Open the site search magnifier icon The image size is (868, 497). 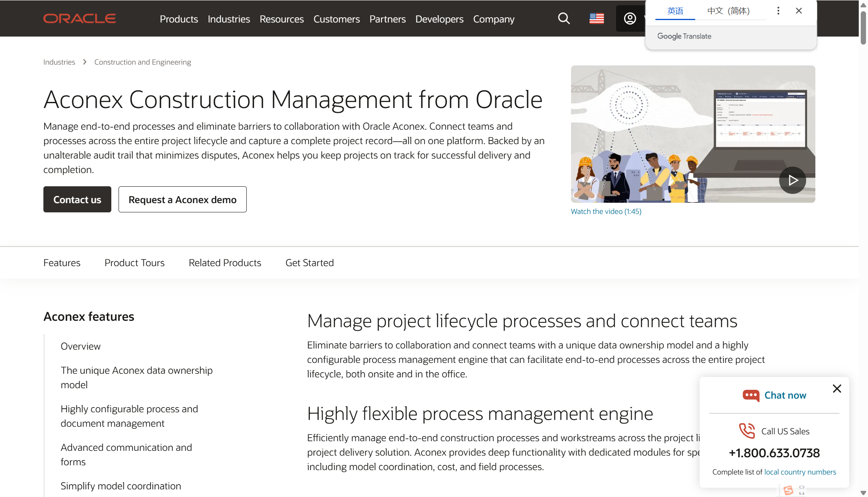[x=564, y=18]
